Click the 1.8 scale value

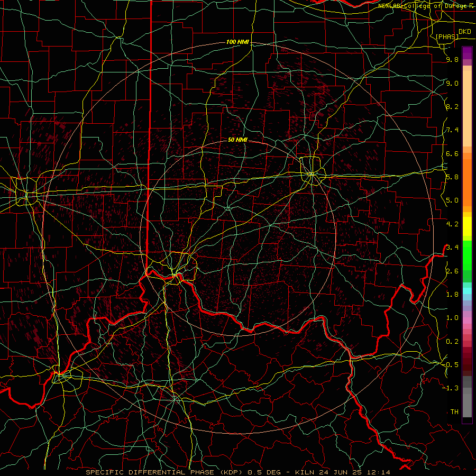click(452, 295)
